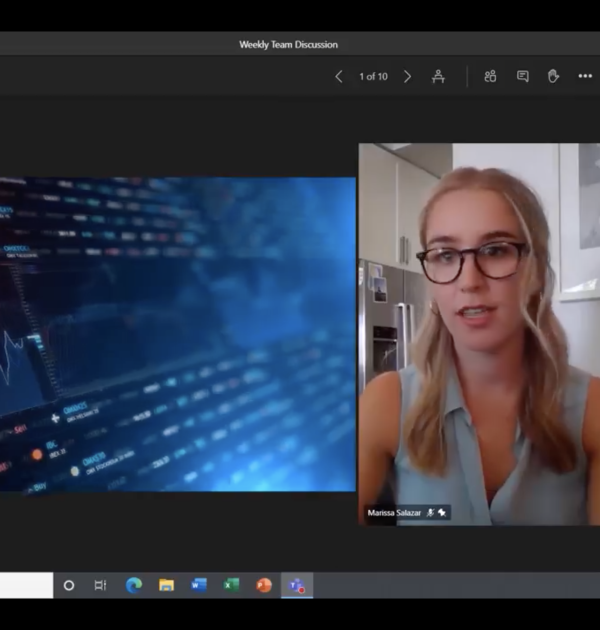Click the slide counter '1 of 10'
Viewport: 600px width, 630px height.
pyautogui.click(x=373, y=76)
